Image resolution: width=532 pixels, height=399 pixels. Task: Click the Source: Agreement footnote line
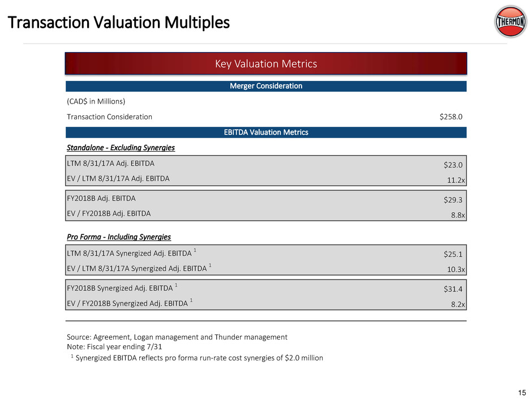[x=177, y=337]
